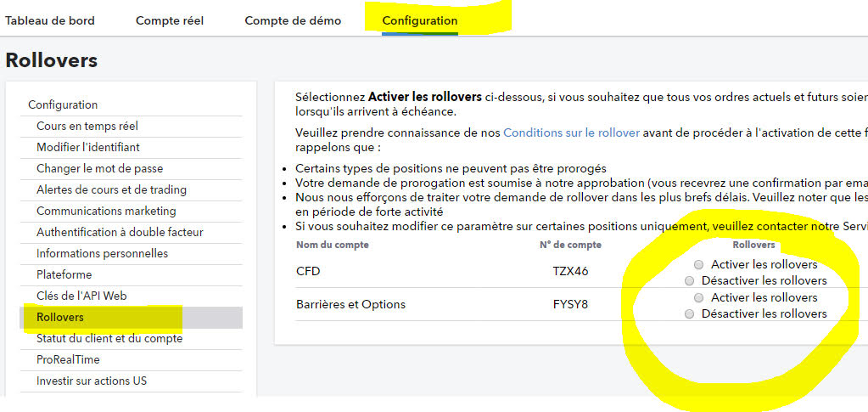Open Statut du client et du compte
This screenshot has height=412, width=868.
click(109, 338)
